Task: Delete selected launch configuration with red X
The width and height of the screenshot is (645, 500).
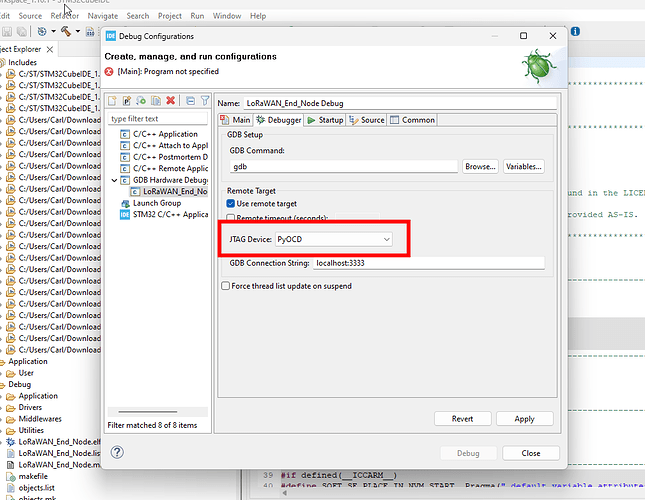Action: 170,101
